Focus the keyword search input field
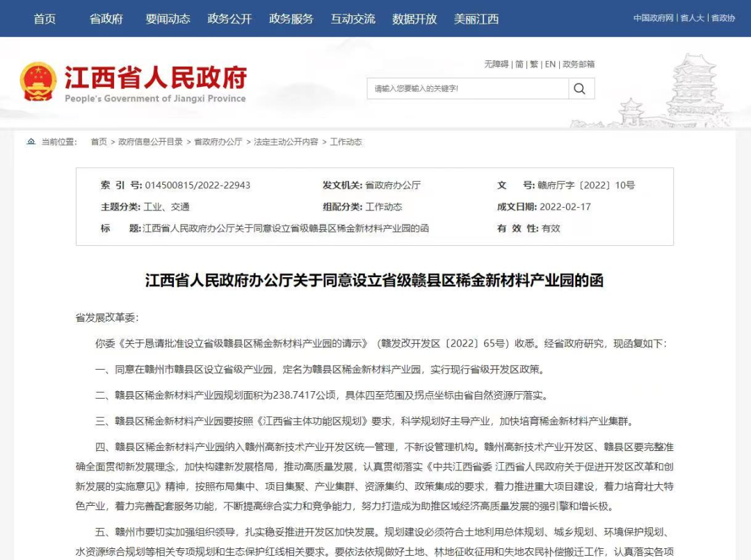751x560 pixels. (468, 88)
